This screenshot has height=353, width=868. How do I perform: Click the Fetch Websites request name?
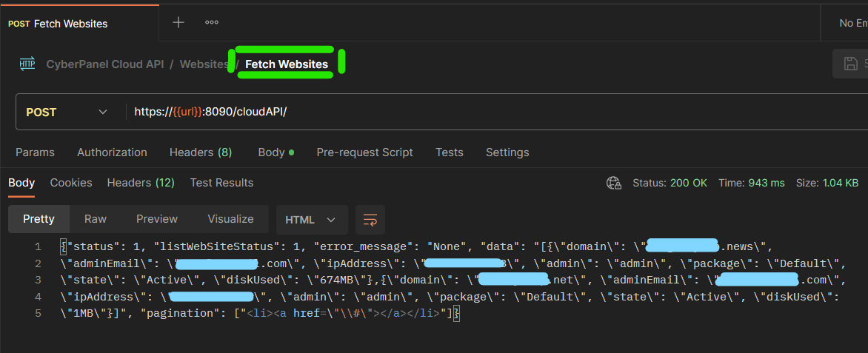pos(287,64)
